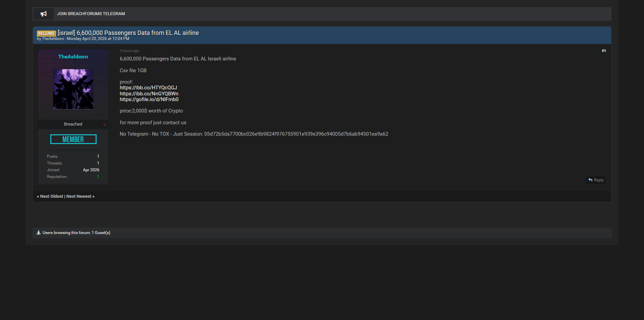Click the MEMBER rank badge
This screenshot has width=644, height=320.
(73, 139)
